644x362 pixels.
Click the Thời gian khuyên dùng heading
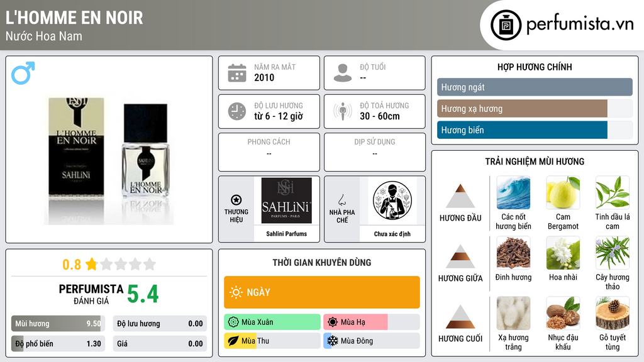click(x=322, y=262)
